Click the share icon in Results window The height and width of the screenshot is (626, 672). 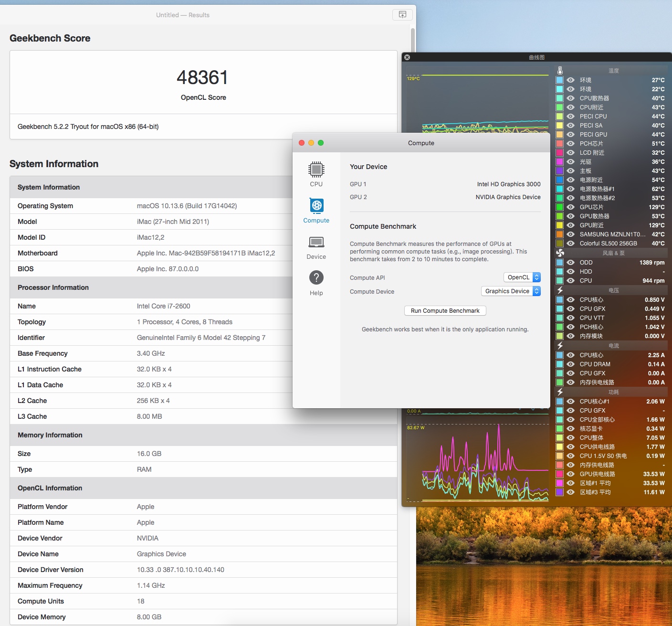pyautogui.click(x=402, y=15)
